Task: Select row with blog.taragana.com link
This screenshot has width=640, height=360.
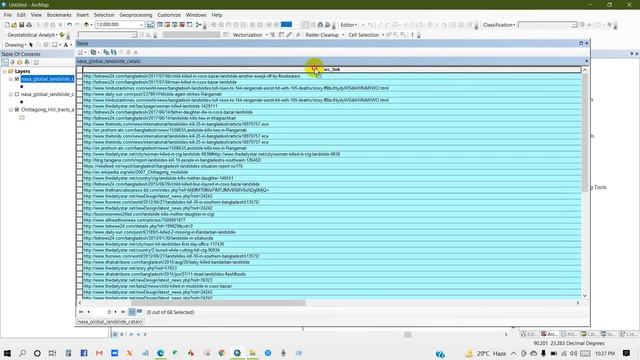Action: click(79, 160)
